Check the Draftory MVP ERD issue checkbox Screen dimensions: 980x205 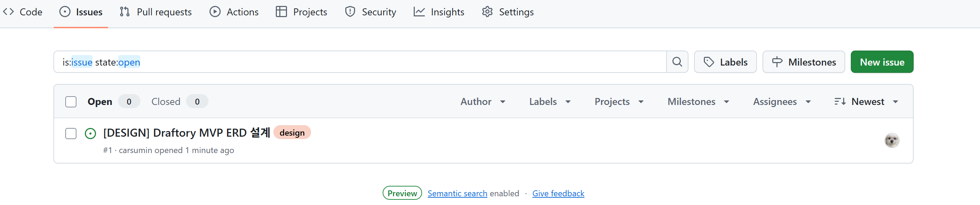pos(71,134)
